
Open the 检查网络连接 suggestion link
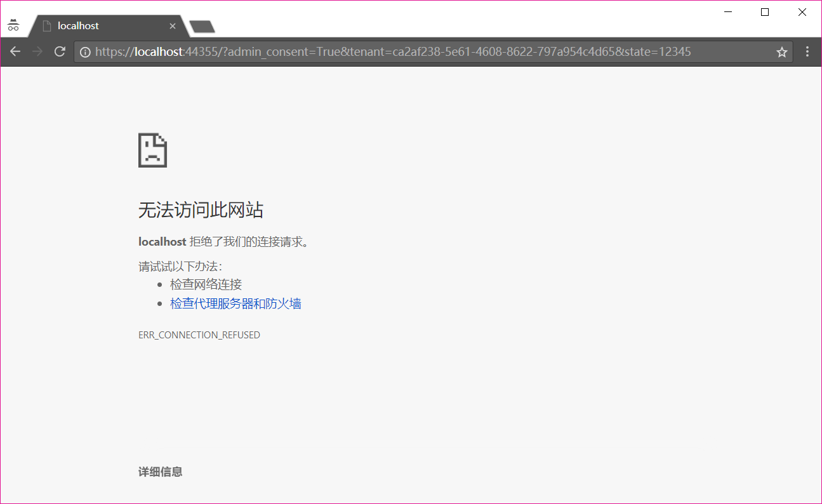[x=206, y=284]
